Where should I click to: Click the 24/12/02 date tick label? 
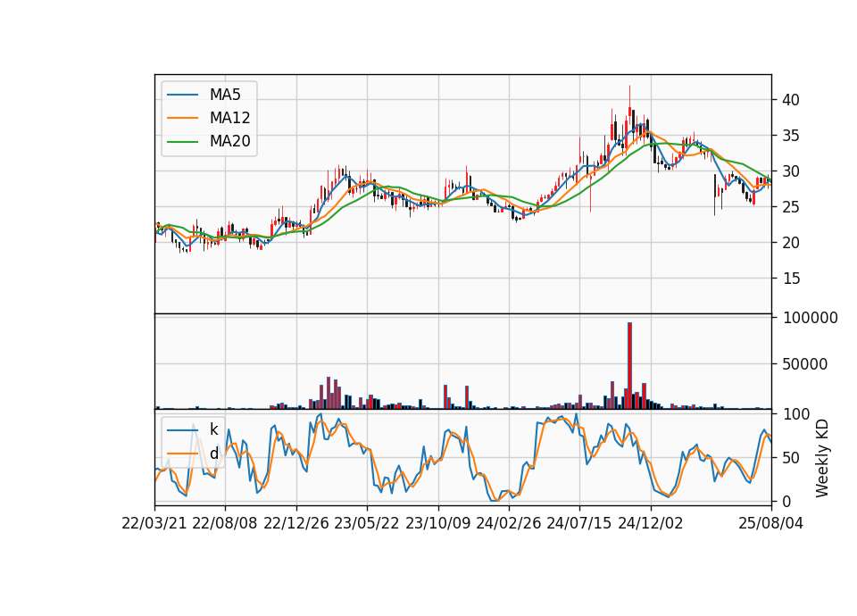point(651,523)
